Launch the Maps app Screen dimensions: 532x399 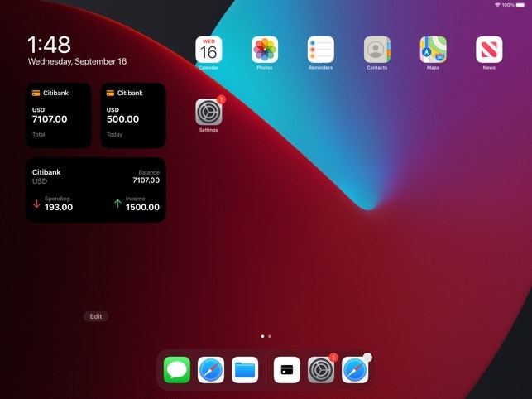pyautogui.click(x=433, y=50)
